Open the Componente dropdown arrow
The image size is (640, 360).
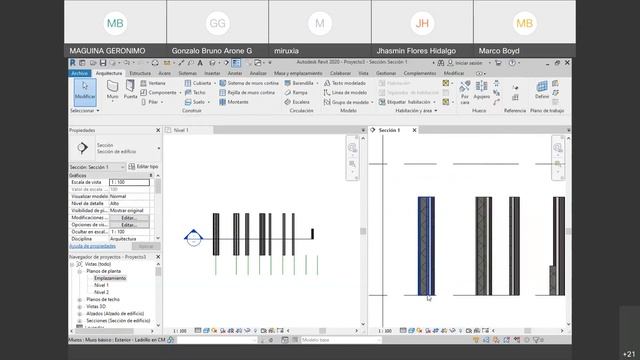coord(180,93)
